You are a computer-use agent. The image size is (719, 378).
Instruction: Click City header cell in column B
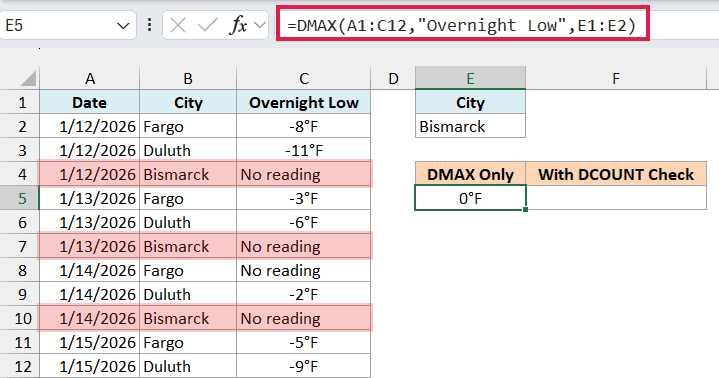(188, 102)
